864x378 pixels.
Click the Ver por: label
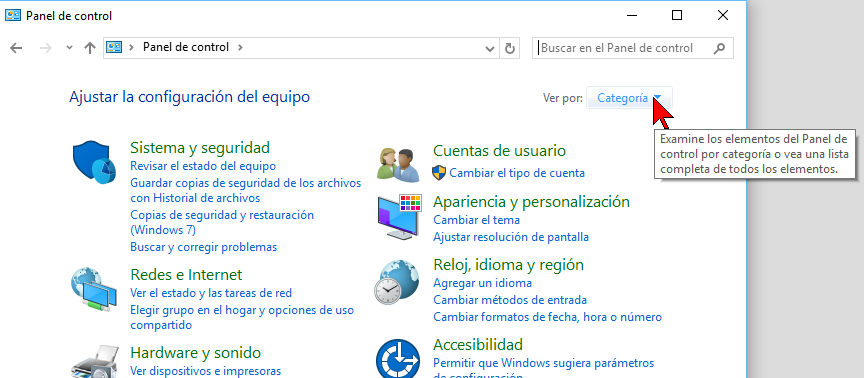point(563,98)
